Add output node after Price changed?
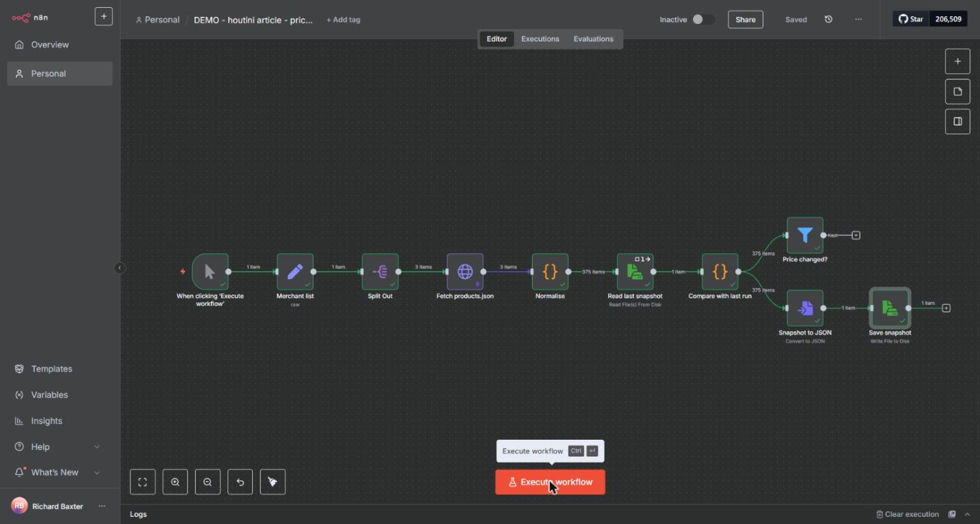The image size is (980, 524). (856, 235)
